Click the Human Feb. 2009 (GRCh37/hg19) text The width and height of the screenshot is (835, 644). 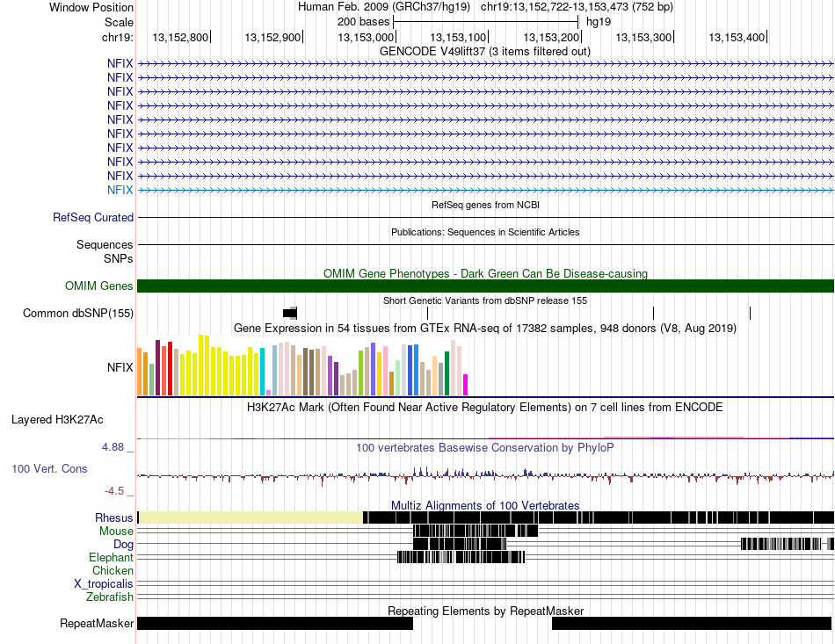(384, 7)
